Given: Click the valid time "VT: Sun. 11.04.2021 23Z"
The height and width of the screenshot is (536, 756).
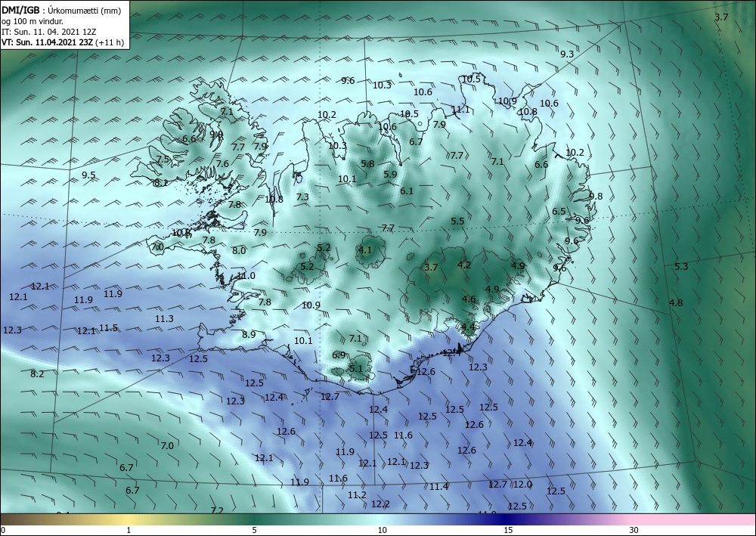Looking at the screenshot, I should [x=48, y=42].
